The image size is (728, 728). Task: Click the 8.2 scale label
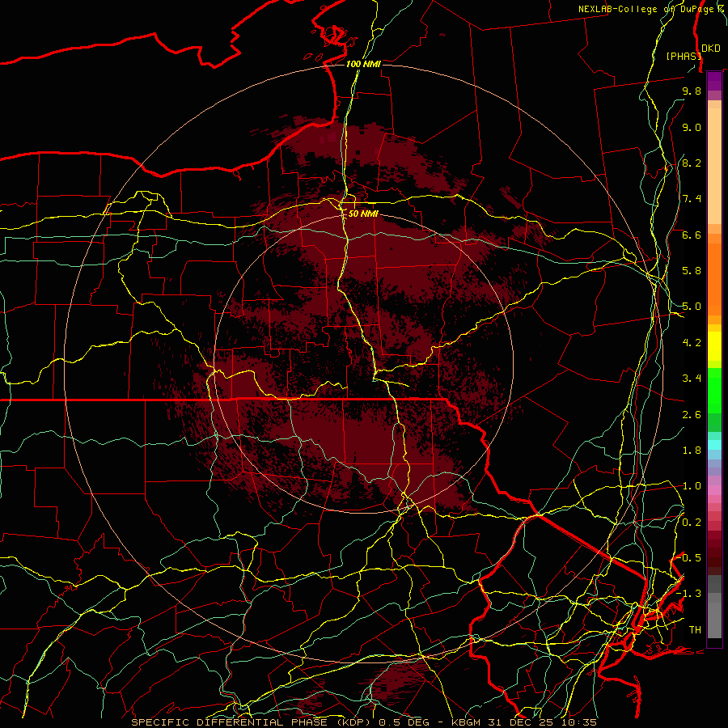click(x=692, y=163)
